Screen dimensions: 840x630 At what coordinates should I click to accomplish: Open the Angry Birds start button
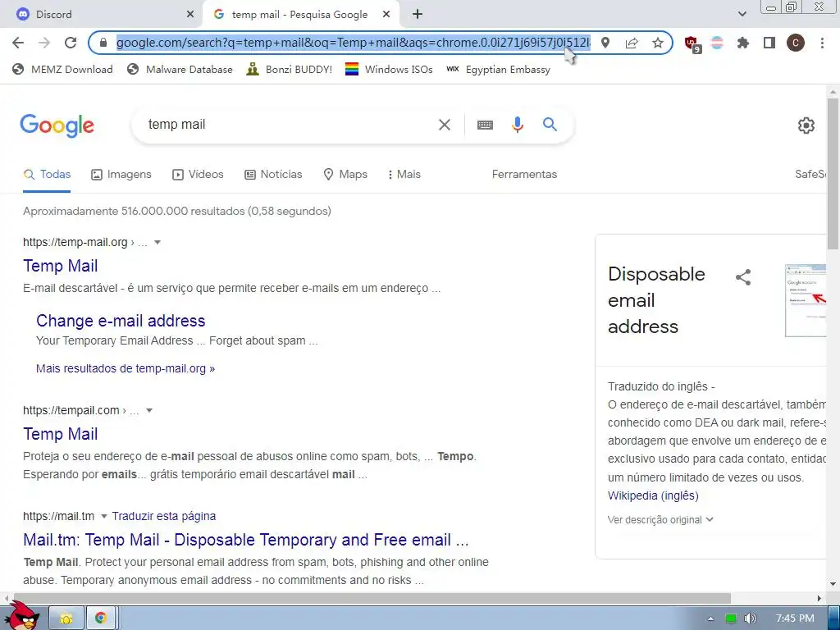[22, 616]
